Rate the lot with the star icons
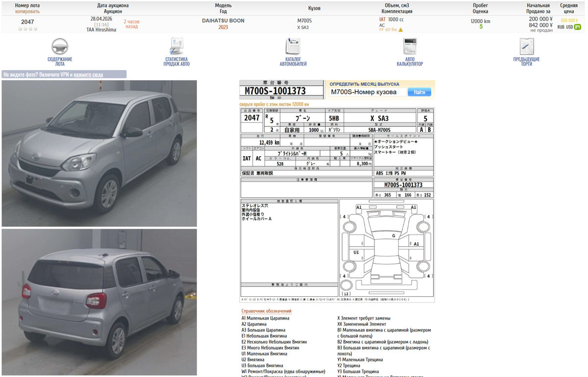The image size is (588, 377). coord(27,29)
